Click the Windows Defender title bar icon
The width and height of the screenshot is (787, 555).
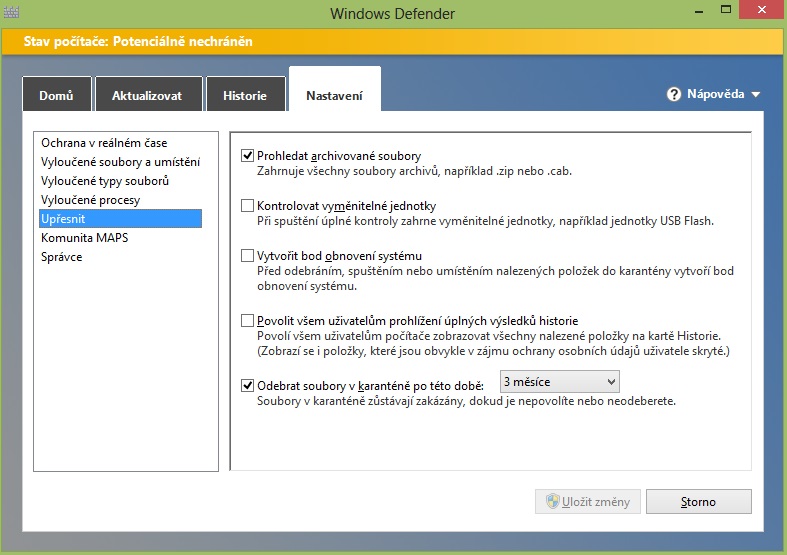point(11,12)
